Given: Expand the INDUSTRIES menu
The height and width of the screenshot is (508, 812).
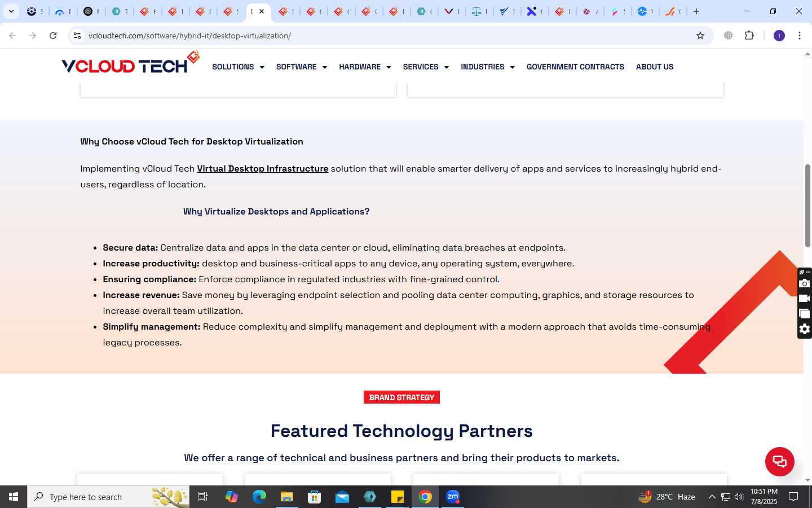Looking at the screenshot, I should coord(488,67).
